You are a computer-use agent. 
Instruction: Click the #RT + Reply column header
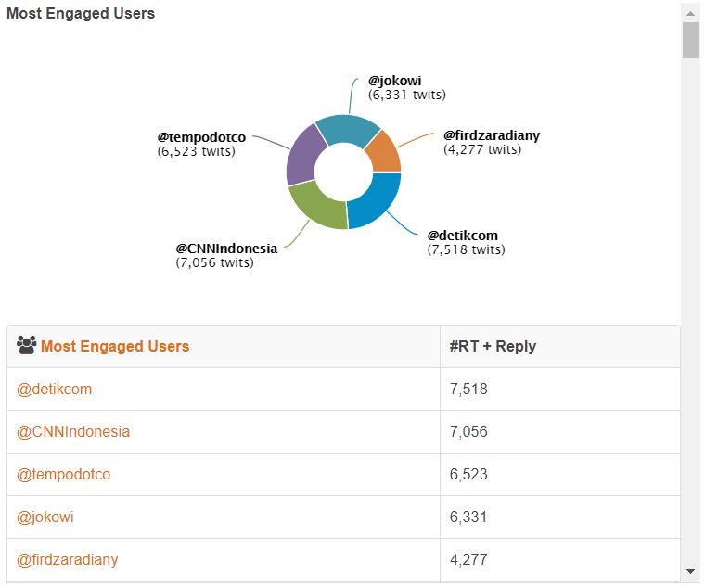[493, 347]
